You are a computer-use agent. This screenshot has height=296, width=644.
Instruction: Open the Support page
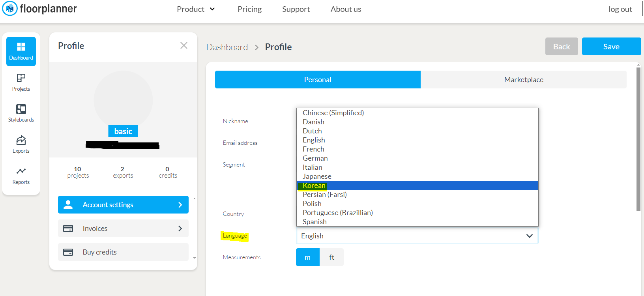coord(296,9)
